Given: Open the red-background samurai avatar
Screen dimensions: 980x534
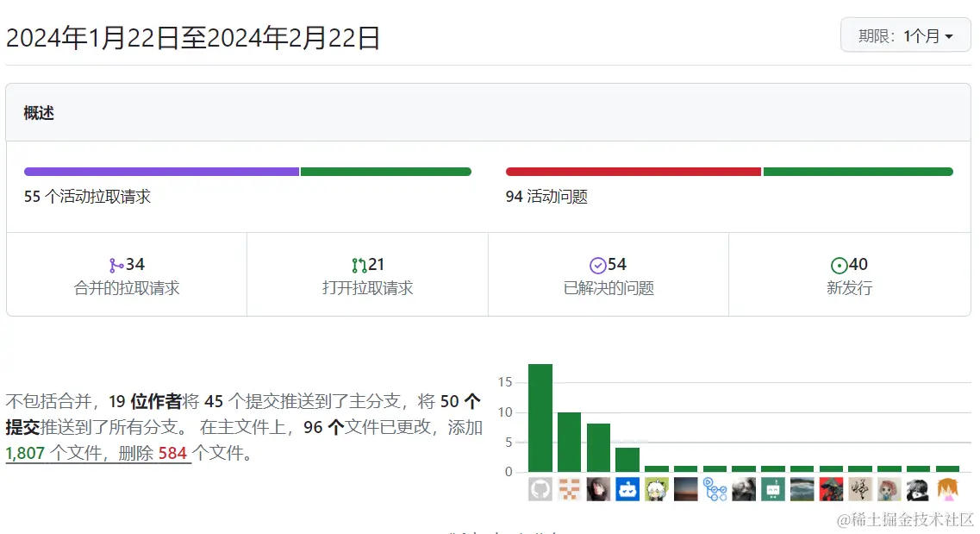Looking at the screenshot, I should [831, 489].
